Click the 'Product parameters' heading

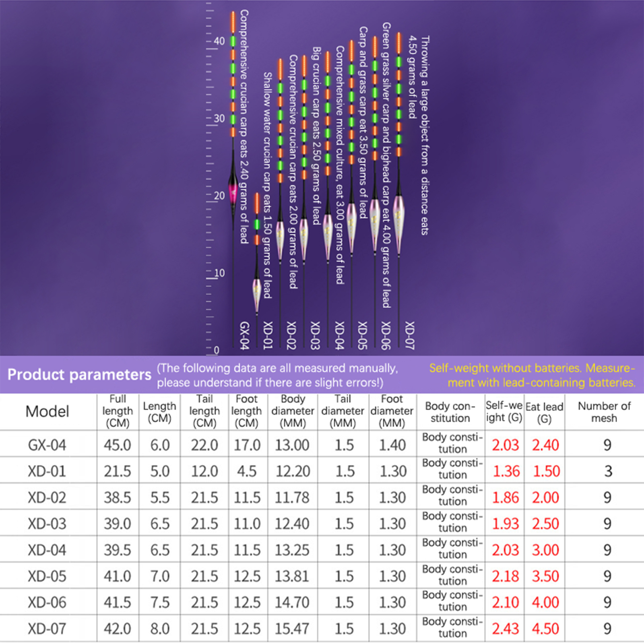click(x=79, y=374)
